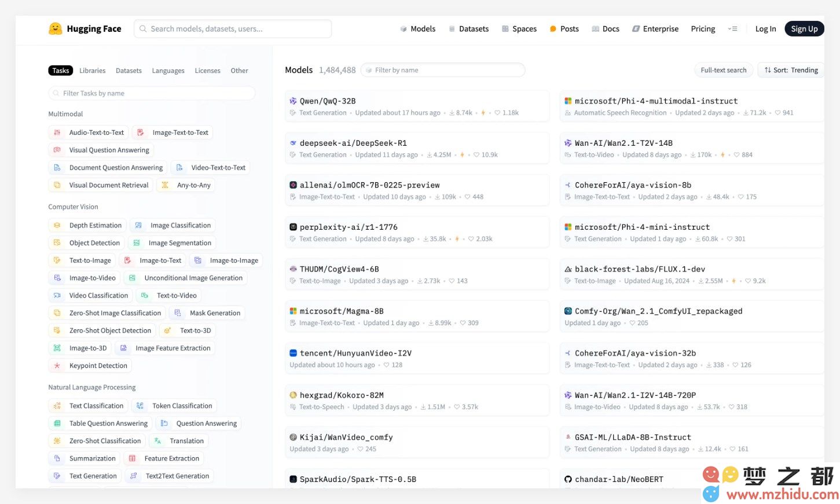The height and width of the screenshot is (504, 840).
Task: Select the Question Answering task tag
Action: coord(199,424)
